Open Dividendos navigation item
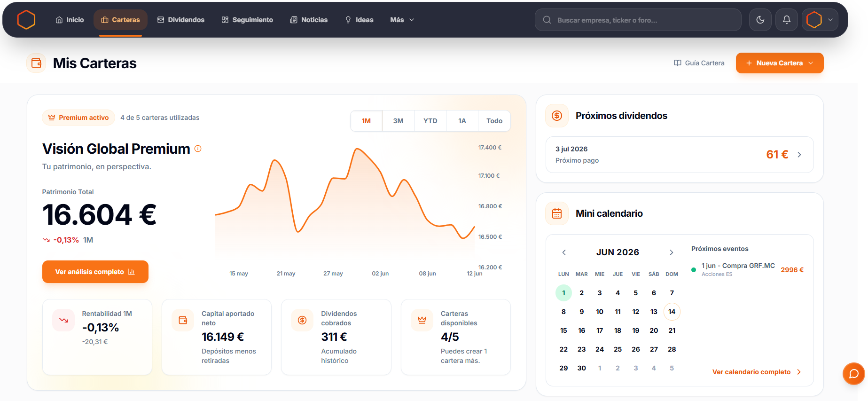The width and height of the screenshot is (868, 401). pos(181,20)
